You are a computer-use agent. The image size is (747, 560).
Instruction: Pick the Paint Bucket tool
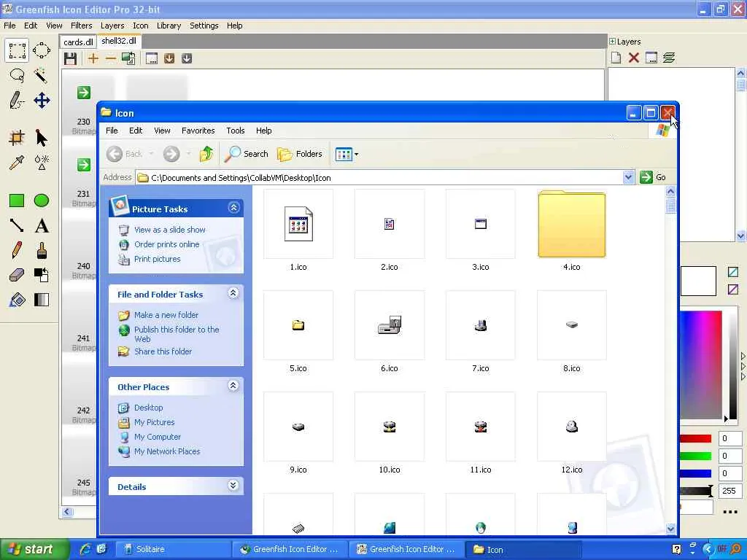[x=17, y=300]
